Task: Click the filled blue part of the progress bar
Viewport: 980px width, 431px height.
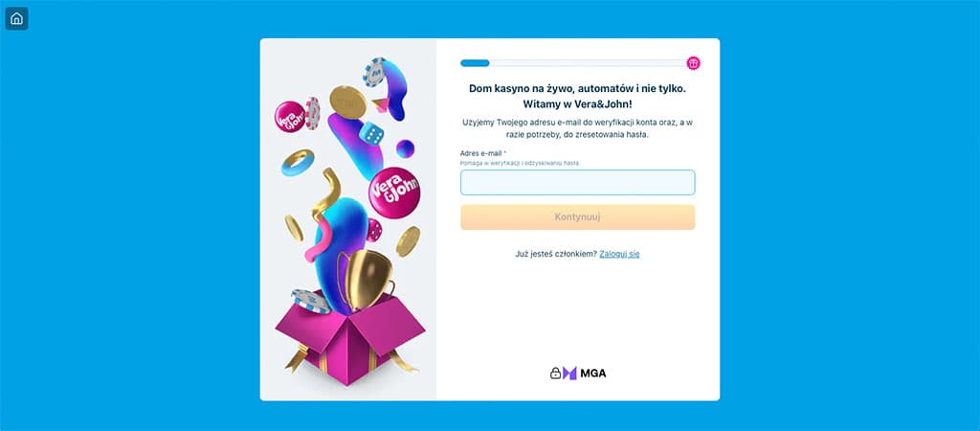Action: coord(475,63)
